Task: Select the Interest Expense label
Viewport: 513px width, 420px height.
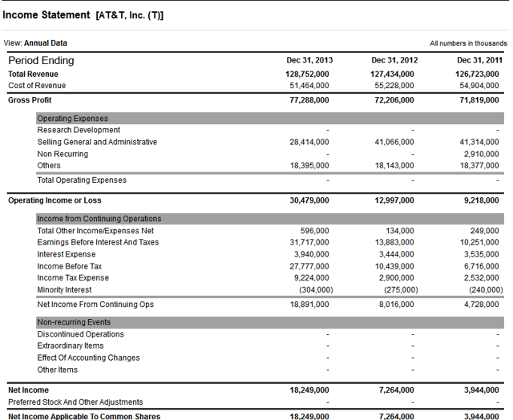Action: 67,255
